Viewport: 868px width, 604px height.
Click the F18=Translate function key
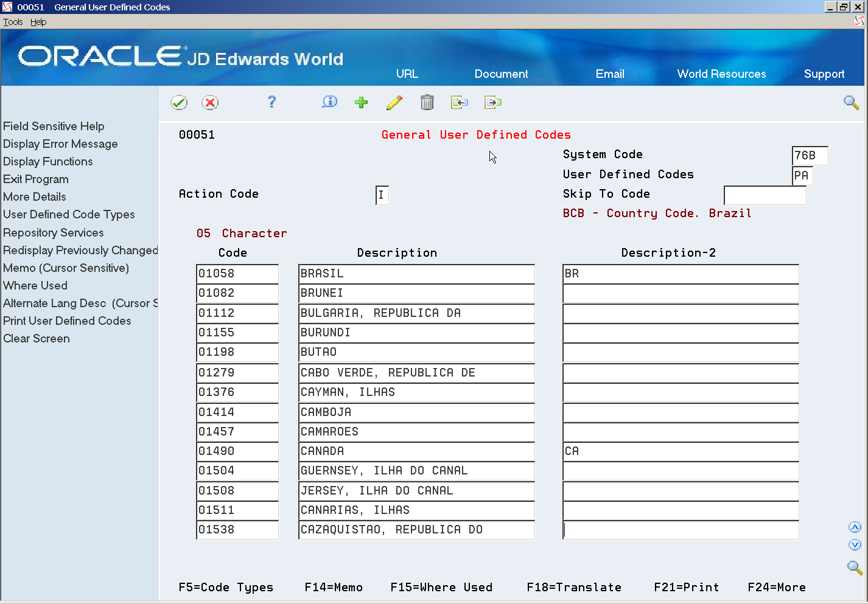point(574,587)
